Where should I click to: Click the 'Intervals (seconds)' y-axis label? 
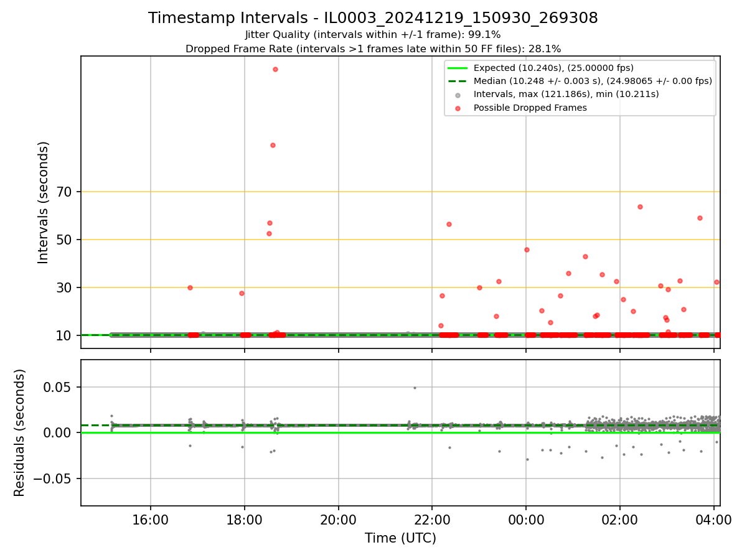pos(44,202)
